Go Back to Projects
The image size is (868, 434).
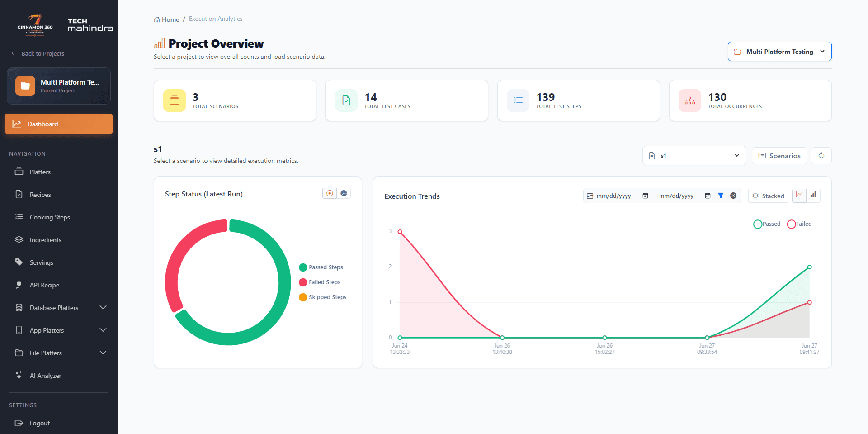click(x=38, y=53)
